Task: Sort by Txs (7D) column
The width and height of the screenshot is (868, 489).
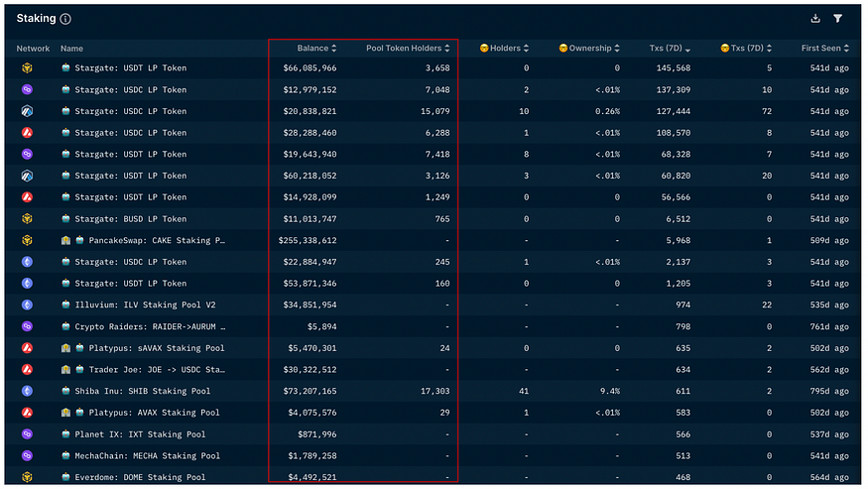Action: [670, 49]
